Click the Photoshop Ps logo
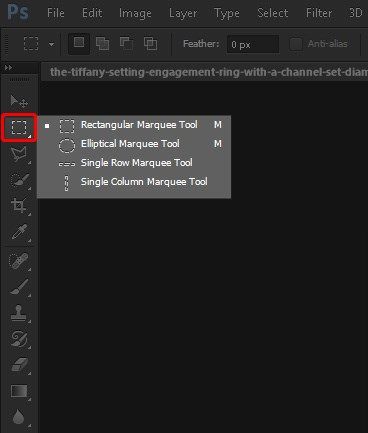Viewport: 368px width, 433px height. 18,13
